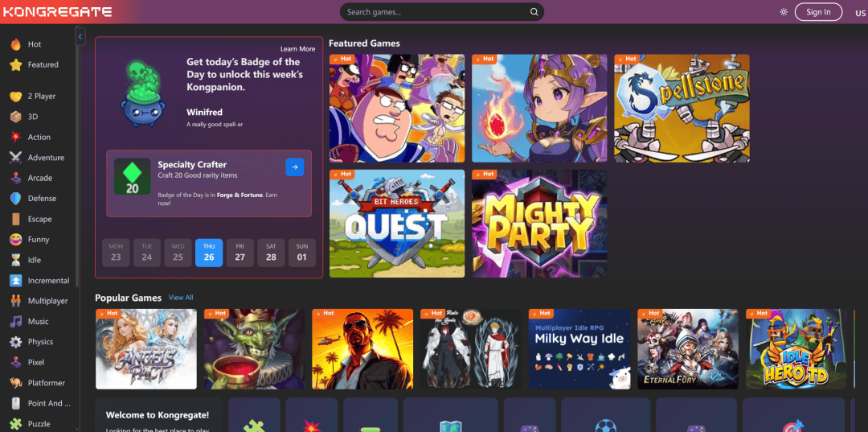Click into the Search games field
This screenshot has height=432, width=868.
pos(434,12)
